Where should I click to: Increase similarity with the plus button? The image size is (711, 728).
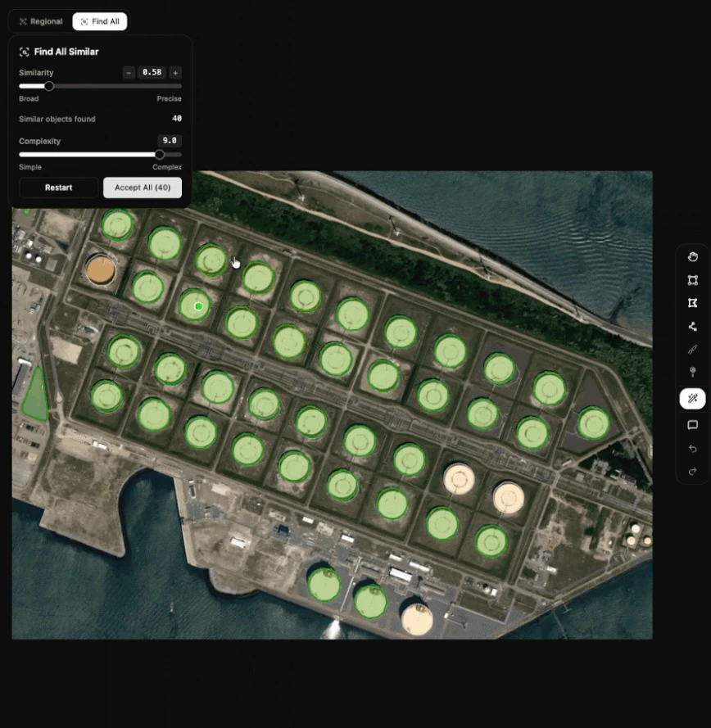175,72
